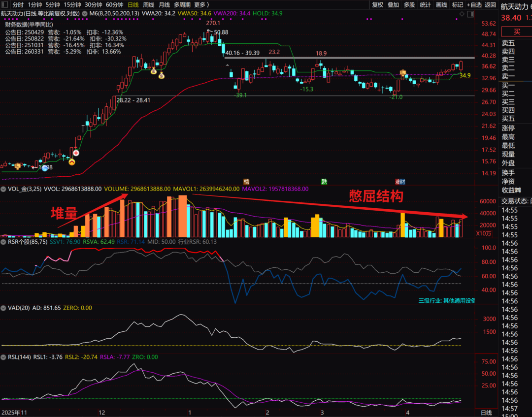Click the 日线 label at bottom right
The width and height of the screenshot is (532, 417).
[x=486, y=413]
